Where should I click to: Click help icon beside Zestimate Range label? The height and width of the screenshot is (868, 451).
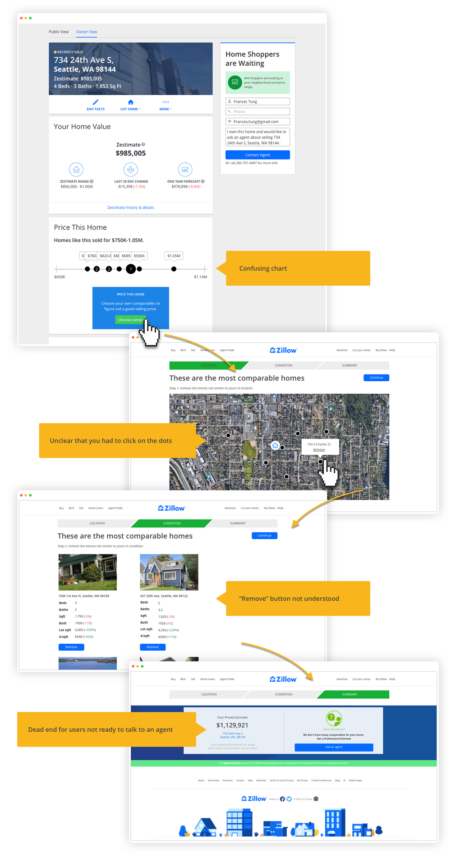click(92, 181)
